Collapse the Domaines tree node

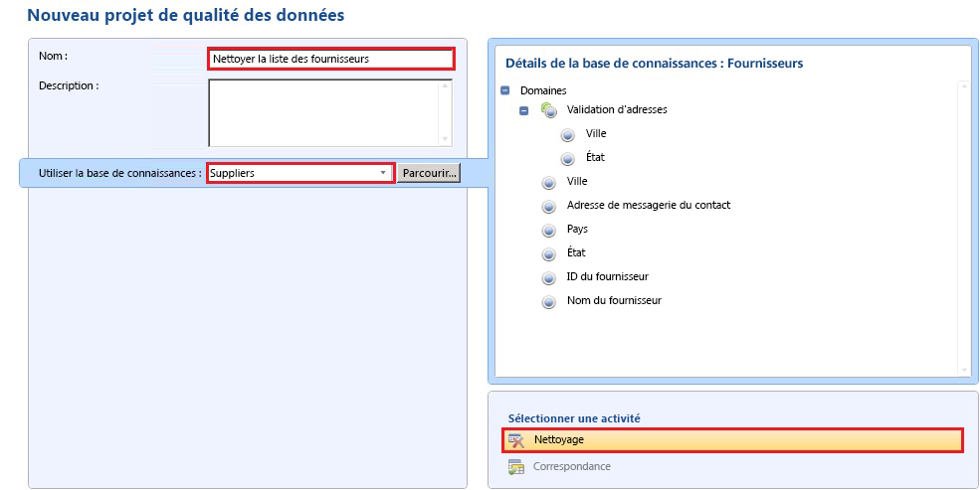coord(505,90)
